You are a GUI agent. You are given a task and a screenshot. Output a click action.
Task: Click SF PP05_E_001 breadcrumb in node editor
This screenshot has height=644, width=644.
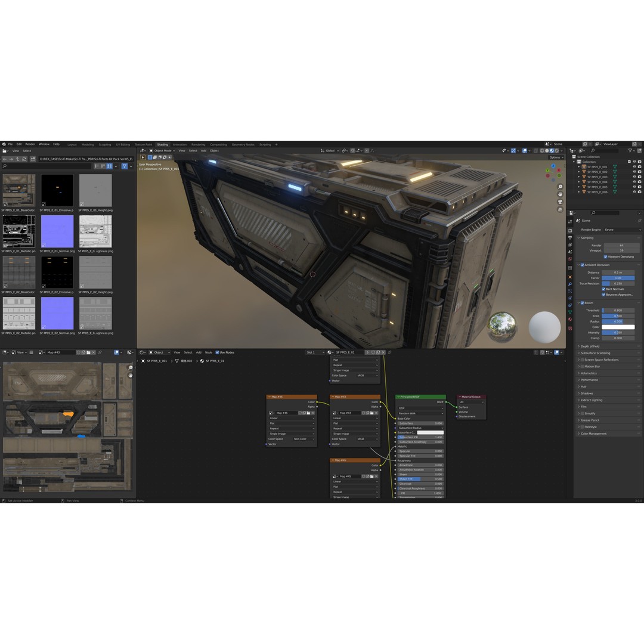point(157,361)
